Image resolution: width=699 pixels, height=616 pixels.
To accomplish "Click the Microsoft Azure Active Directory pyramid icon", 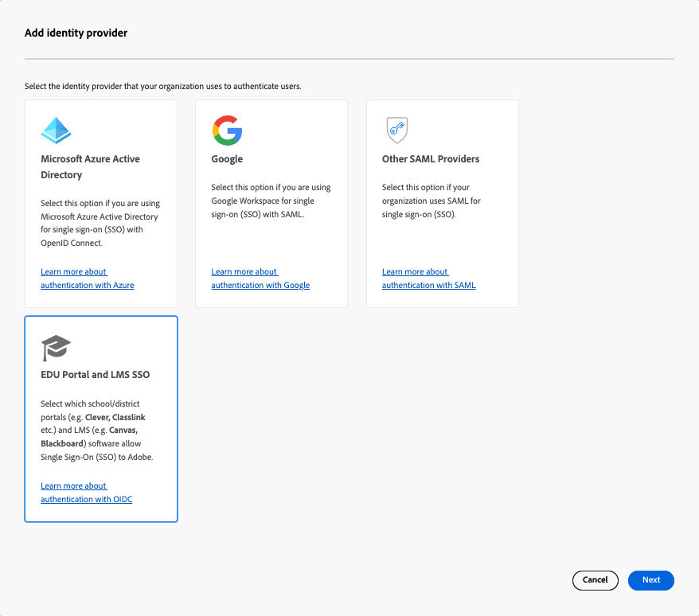I will click(57, 131).
